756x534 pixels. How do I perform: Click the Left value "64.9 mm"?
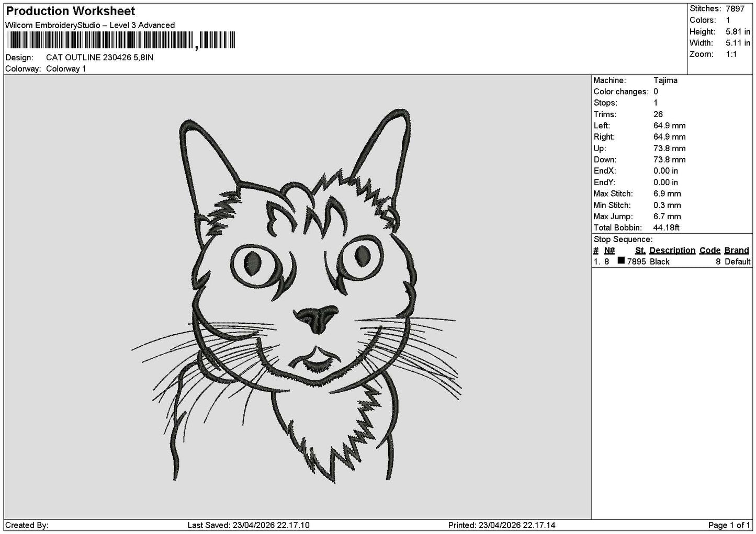pyautogui.click(x=670, y=126)
